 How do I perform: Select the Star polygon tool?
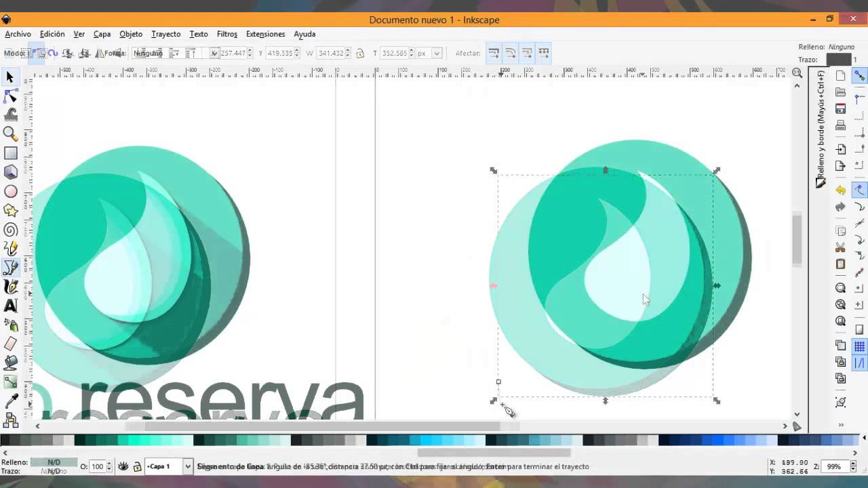10,211
